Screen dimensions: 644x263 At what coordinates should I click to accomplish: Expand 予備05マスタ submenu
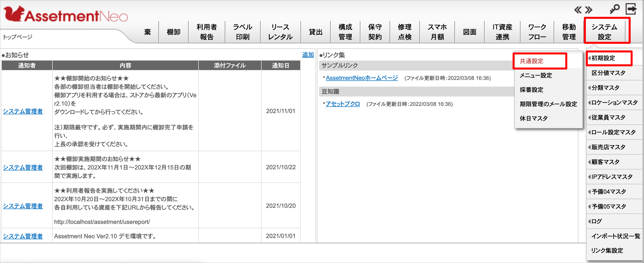coord(614,207)
